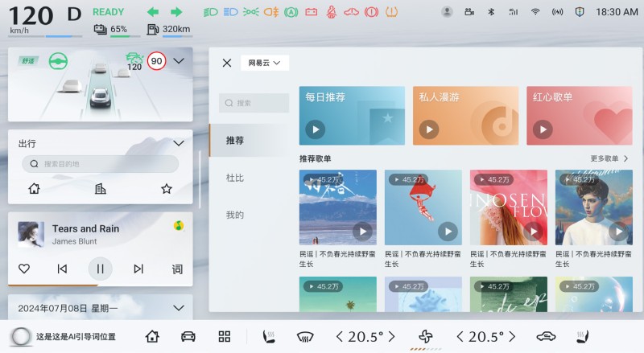Tap the AI voice assistant orb

pyautogui.click(x=21, y=337)
